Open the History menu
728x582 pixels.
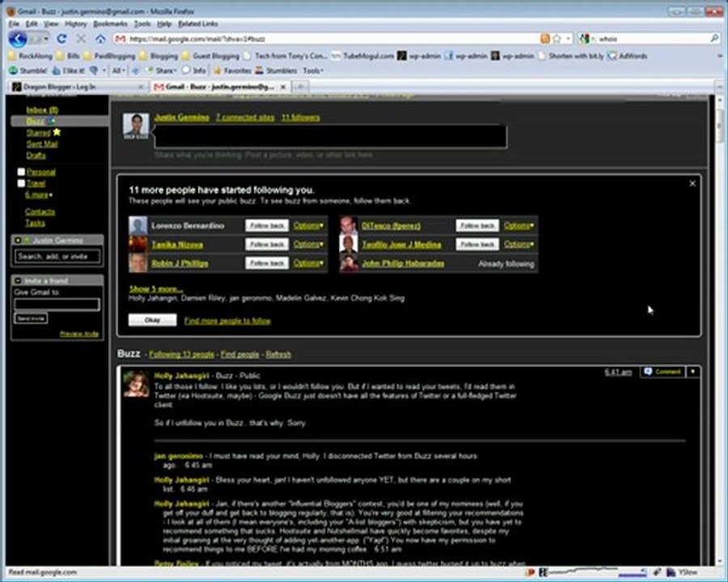pyautogui.click(x=76, y=23)
